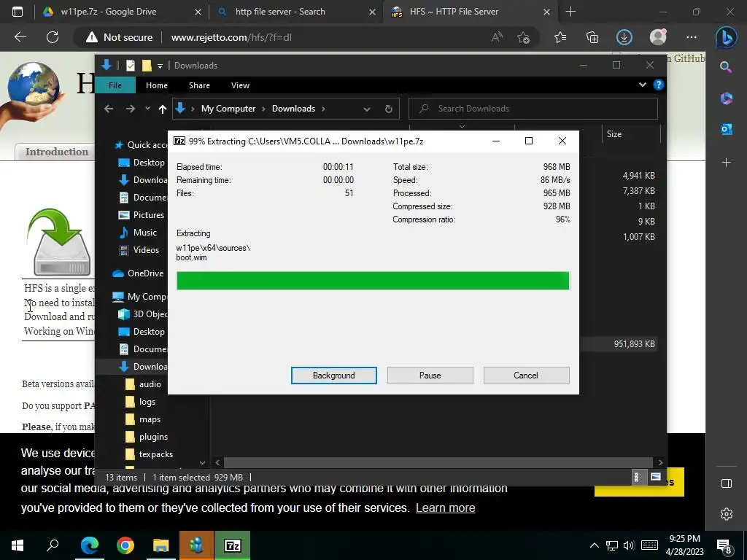
Task: Reload the rejetto.com page
Action: [53, 37]
